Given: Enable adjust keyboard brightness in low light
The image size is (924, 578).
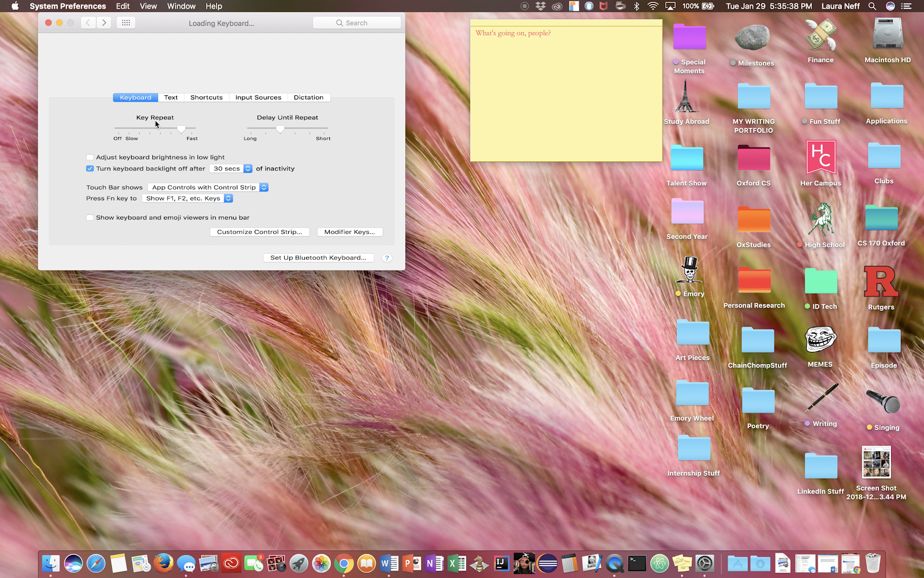Looking at the screenshot, I should (90, 157).
